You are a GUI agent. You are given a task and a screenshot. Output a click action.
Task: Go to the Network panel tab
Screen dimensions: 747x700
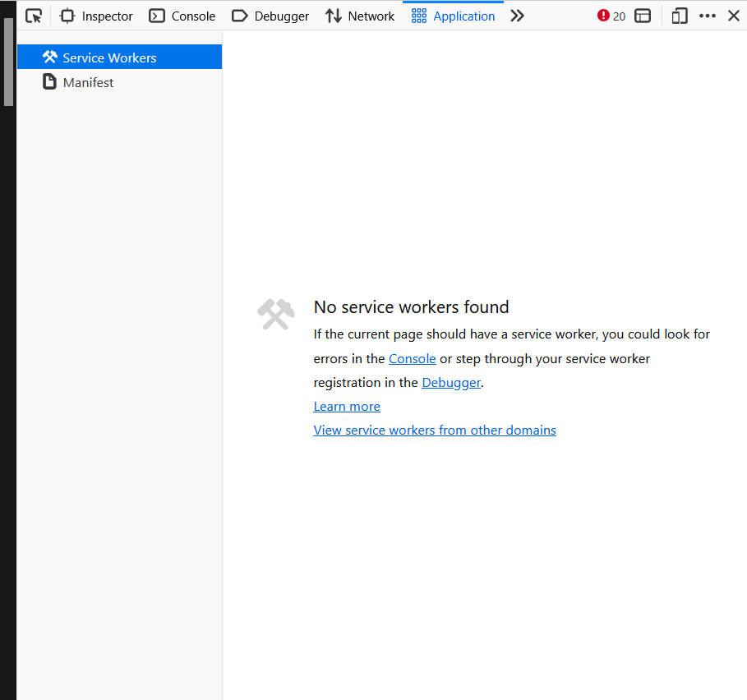pos(360,16)
